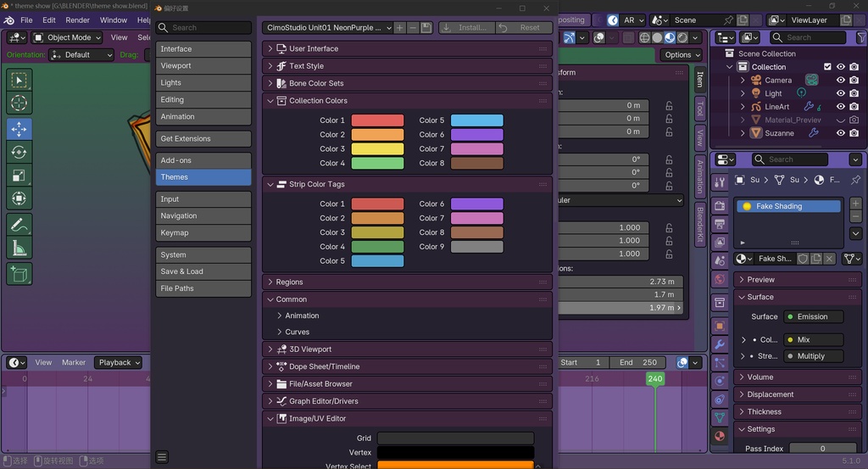Remove theme preset with minus icon
868x469 pixels.
point(413,28)
